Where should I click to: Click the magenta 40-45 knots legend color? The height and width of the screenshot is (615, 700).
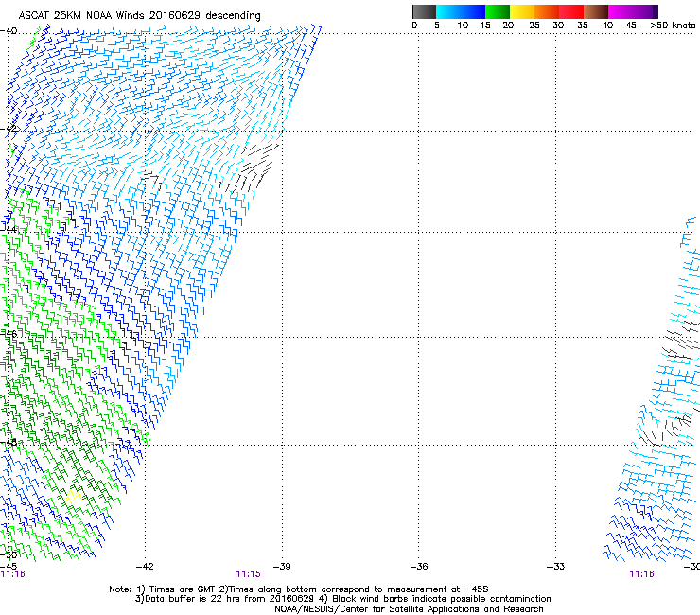(621, 11)
